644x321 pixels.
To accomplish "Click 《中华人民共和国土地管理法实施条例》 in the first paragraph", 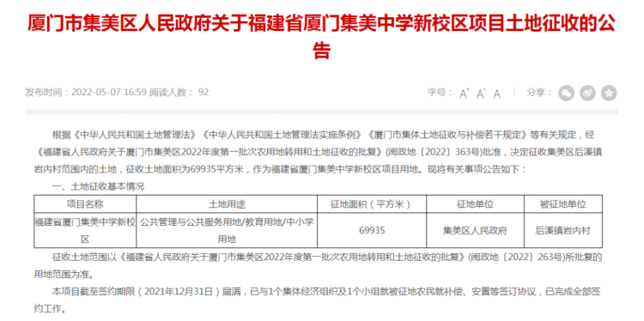I will click(283, 134).
